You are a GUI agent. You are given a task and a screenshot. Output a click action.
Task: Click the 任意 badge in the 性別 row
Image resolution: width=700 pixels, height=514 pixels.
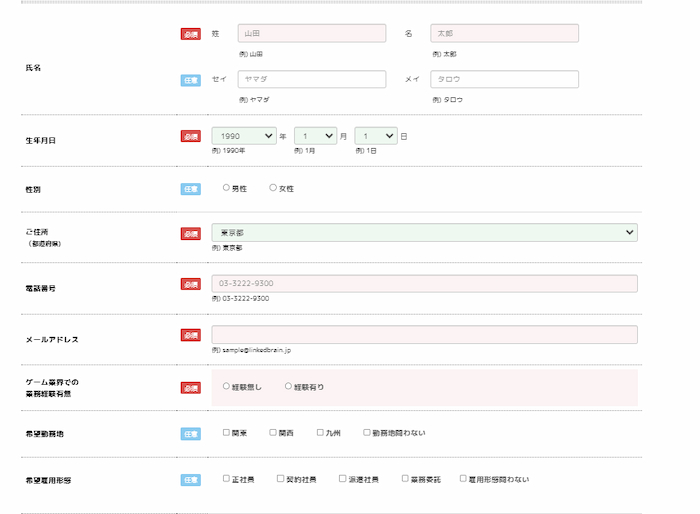[191, 189]
